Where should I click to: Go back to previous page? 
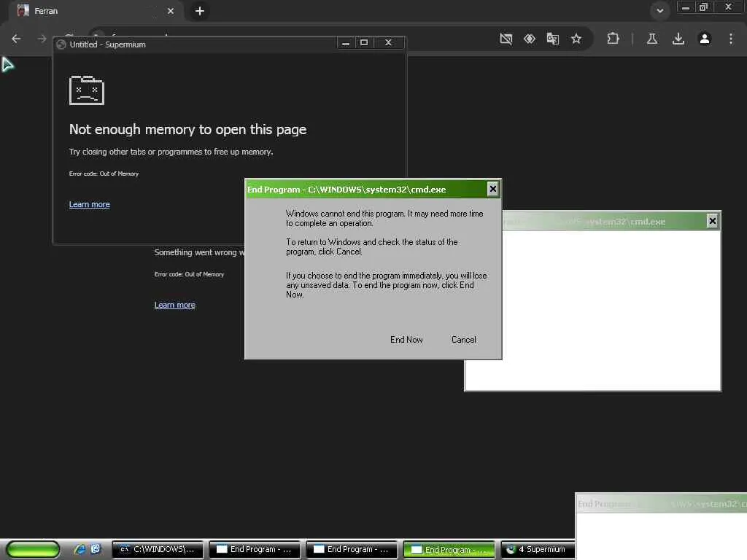pos(16,39)
